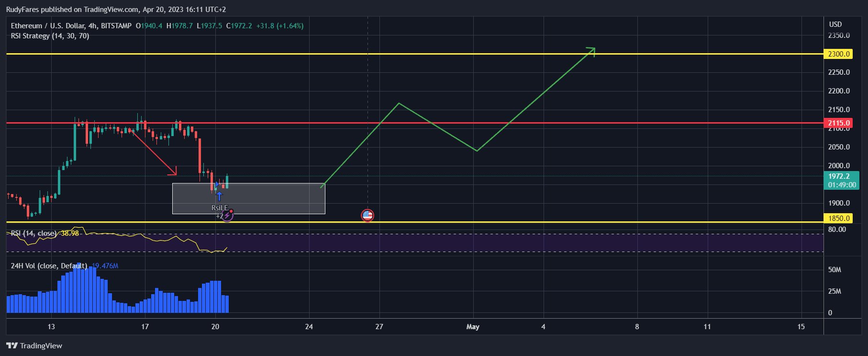The height and width of the screenshot is (356, 868).
Task: Select the RSI (14, close) indicator legend
Action: coord(33,233)
